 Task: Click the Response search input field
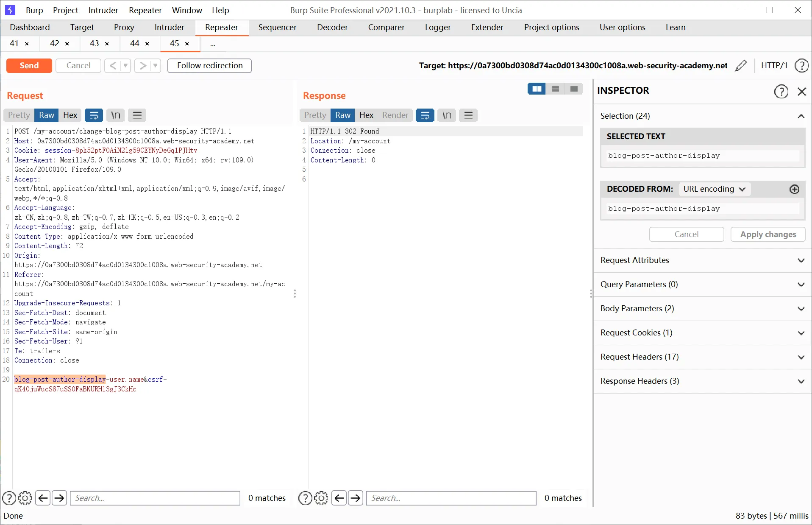coord(451,498)
